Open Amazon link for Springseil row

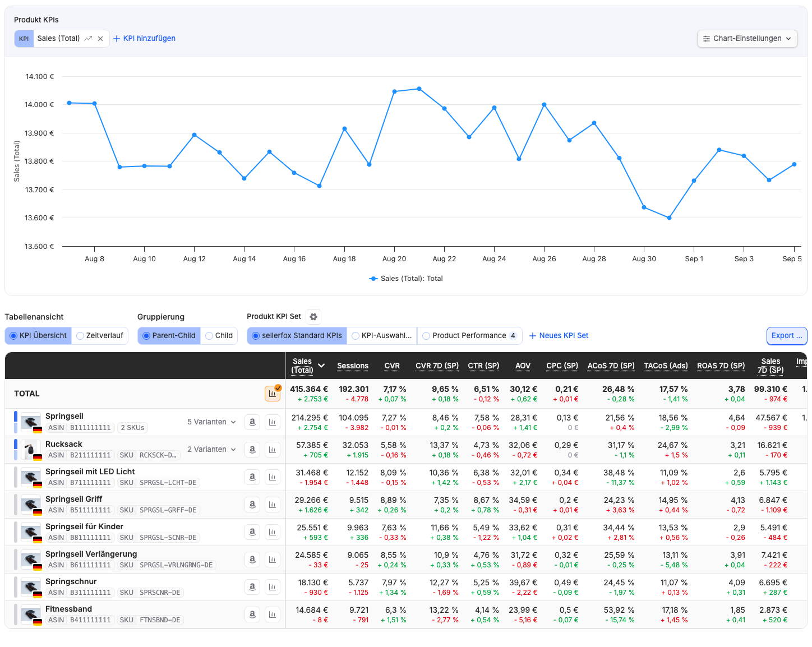coord(252,422)
